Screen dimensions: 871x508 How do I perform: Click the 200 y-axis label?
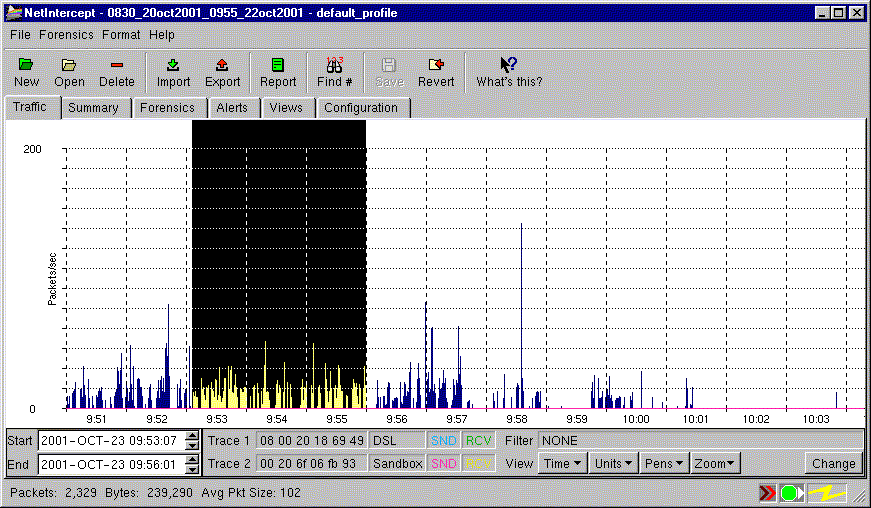32,149
